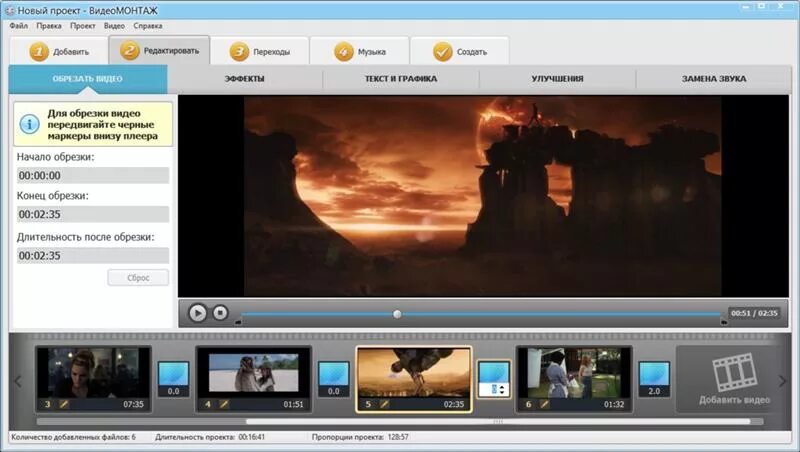Screen dimensions: 800x452
Task: Adjust transition duration stepper after clip 5
Action: (502, 390)
